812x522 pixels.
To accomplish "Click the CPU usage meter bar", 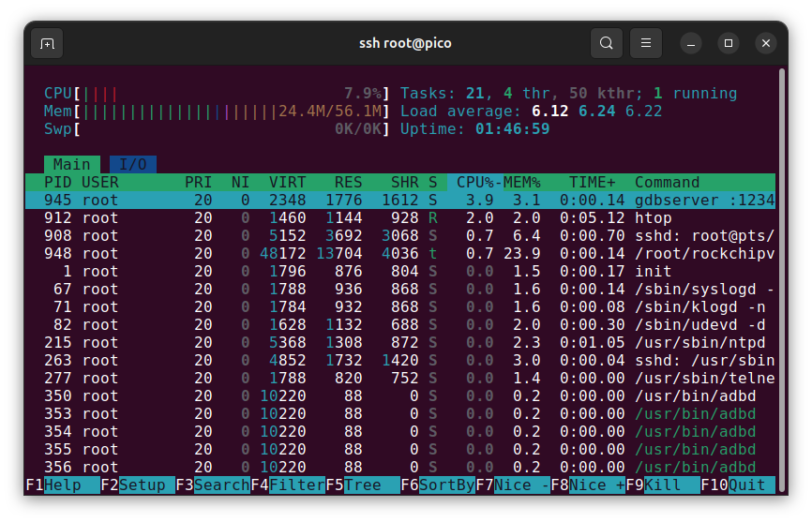I will click(x=217, y=93).
